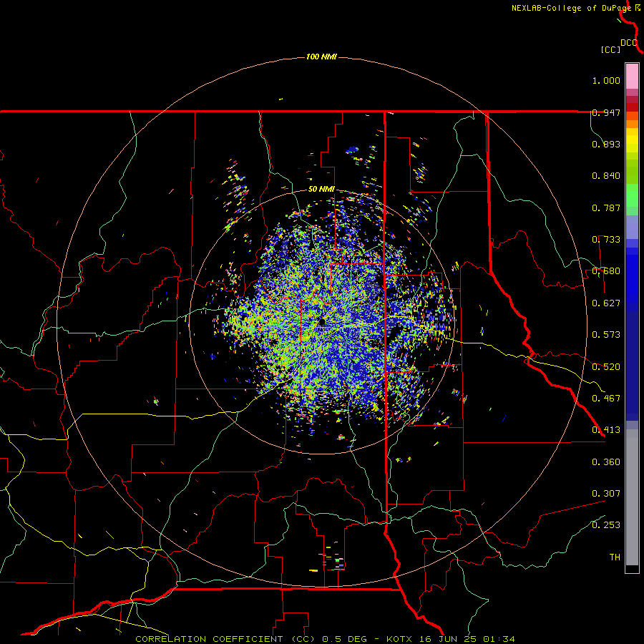644x644 pixels.
Task: Click the 0.520 color scale value
Action: (606, 367)
